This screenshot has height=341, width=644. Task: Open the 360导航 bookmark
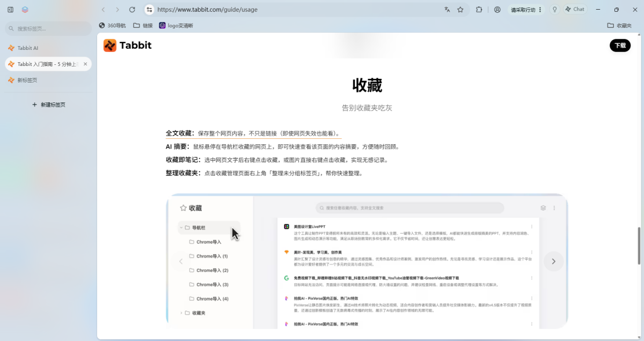click(112, 25)
